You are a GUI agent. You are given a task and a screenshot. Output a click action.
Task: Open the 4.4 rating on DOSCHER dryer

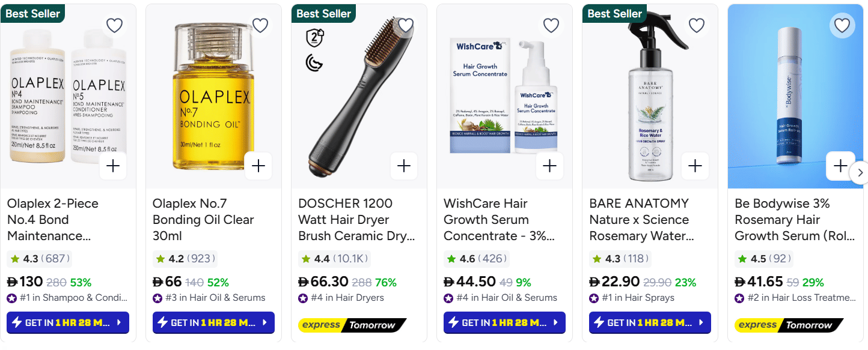point(333,259)
